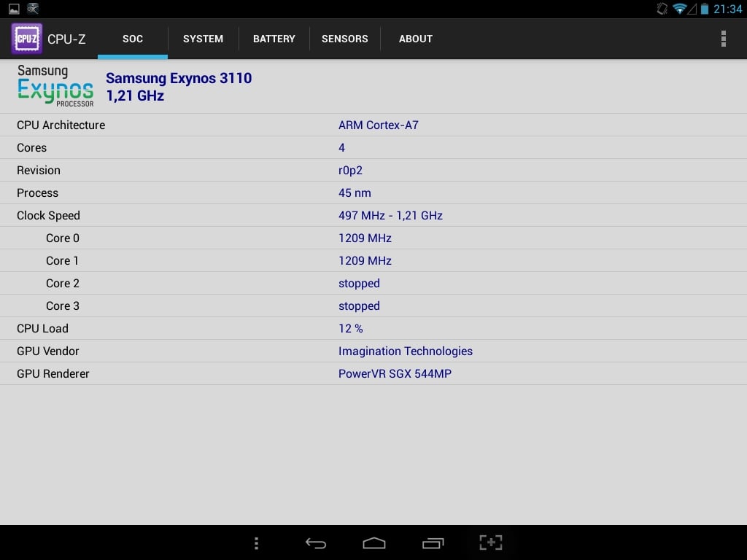
Task: Select the PowerVR SGX 544MP value
Action: click(395, 374)
